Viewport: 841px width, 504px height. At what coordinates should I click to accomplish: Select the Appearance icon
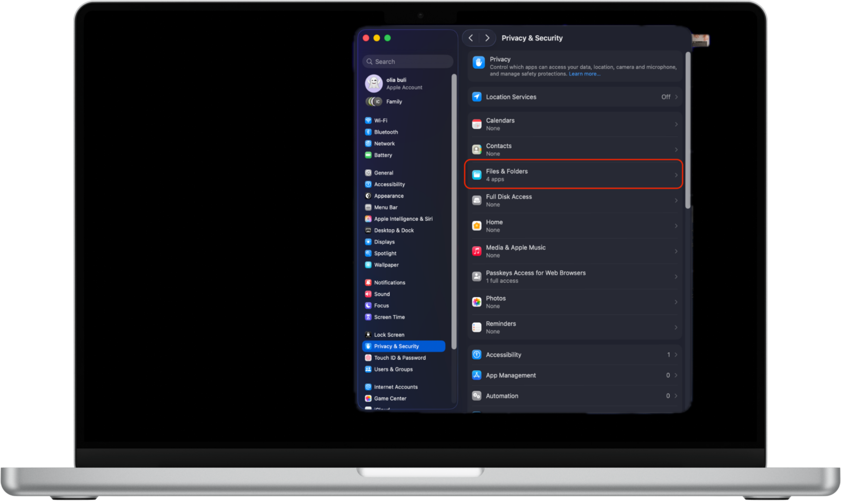(x=368, y=196)
